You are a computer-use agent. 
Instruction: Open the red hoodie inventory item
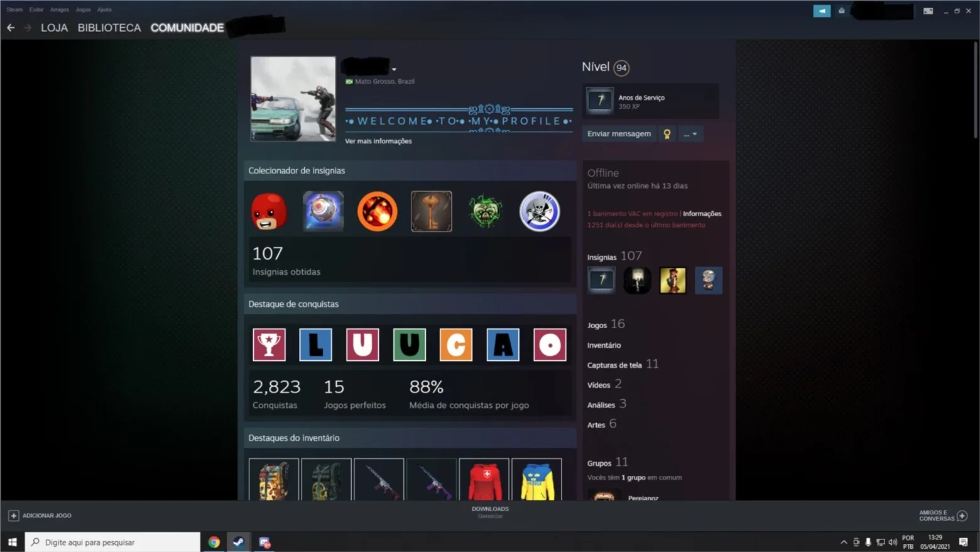tap(484, 480)
